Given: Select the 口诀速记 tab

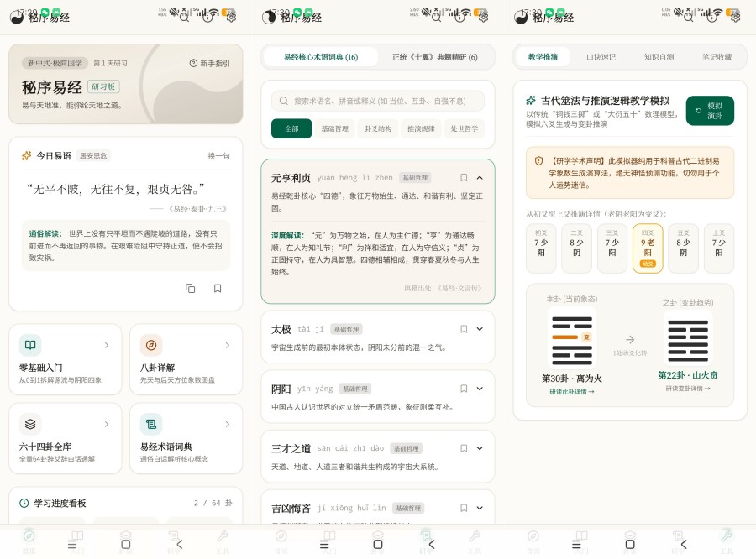Looking at the screenshot, I should tap(601, 57).
